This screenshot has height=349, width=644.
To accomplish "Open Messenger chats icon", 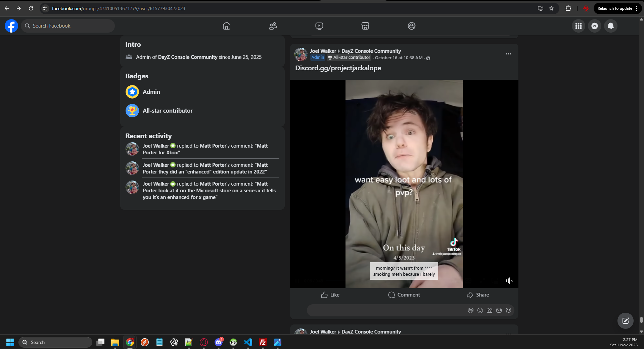I will click(595, 26).
